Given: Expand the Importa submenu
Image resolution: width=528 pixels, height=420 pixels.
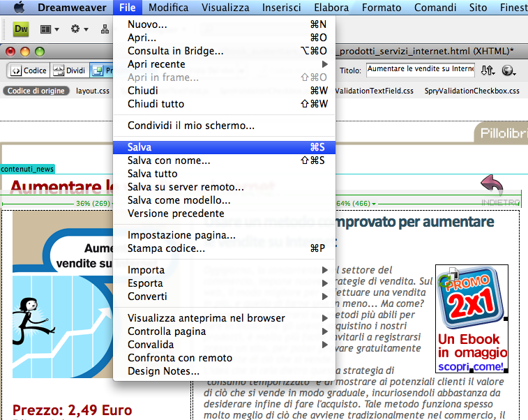Looking at the screenshot, I should pyautogui.click(x=224, y=270).
